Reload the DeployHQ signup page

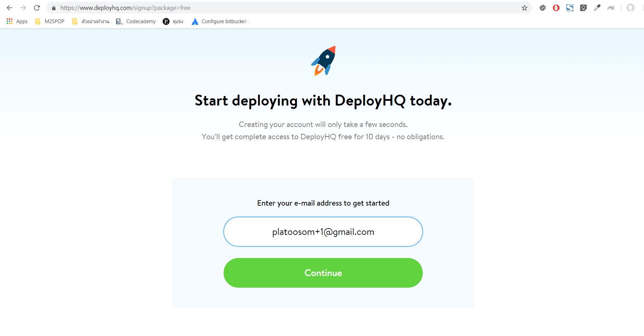pyautogui.click(x=36, y=7)
